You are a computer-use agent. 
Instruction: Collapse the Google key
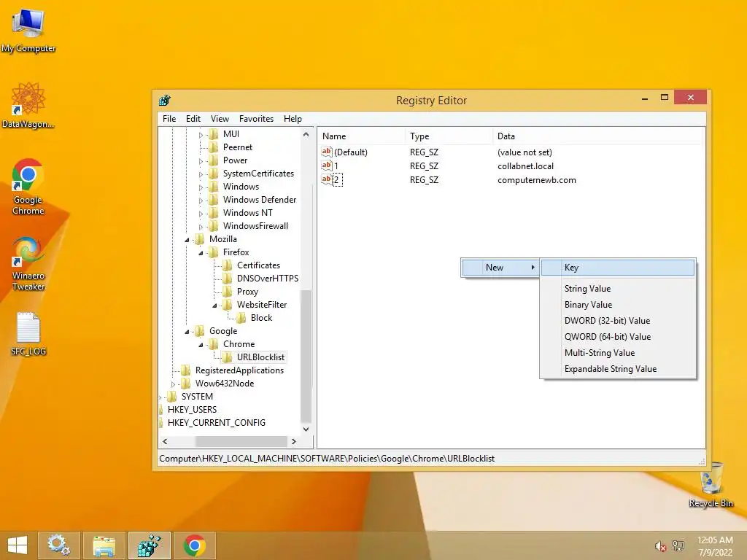coord(187,332)
